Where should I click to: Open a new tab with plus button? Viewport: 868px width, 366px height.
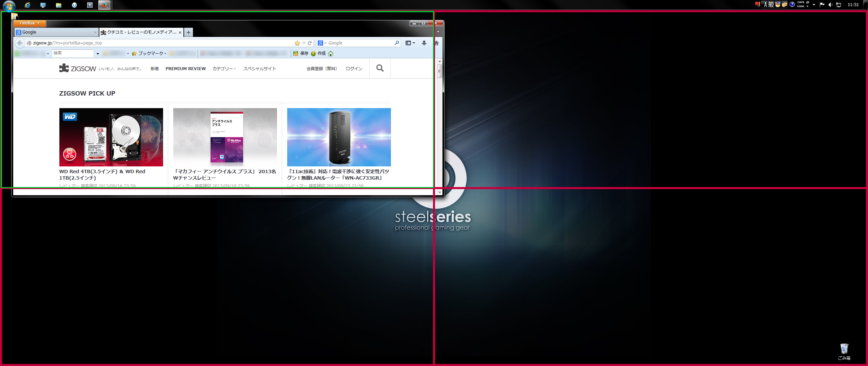click(189, 32)
